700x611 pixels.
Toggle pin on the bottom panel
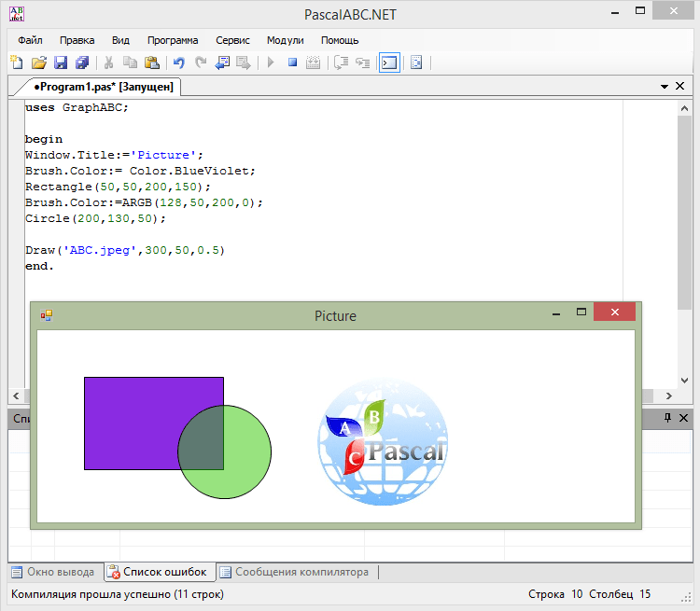pyautogui.click(x=667, y=419)
